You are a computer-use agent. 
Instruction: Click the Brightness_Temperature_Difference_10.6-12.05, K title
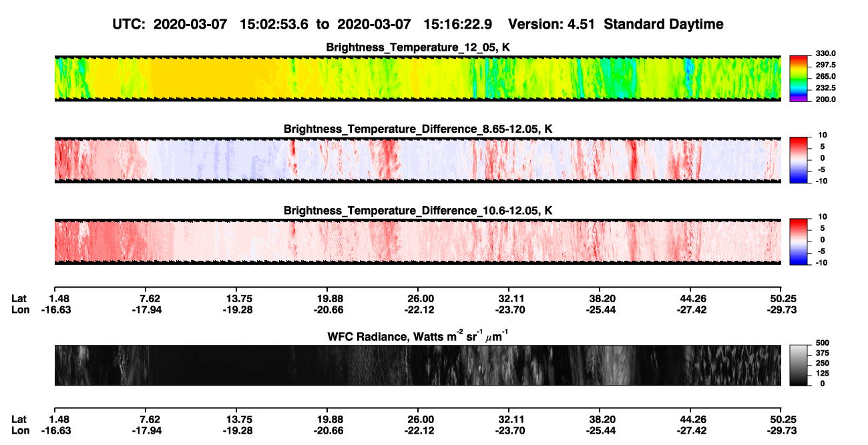[x=418, y=210]
